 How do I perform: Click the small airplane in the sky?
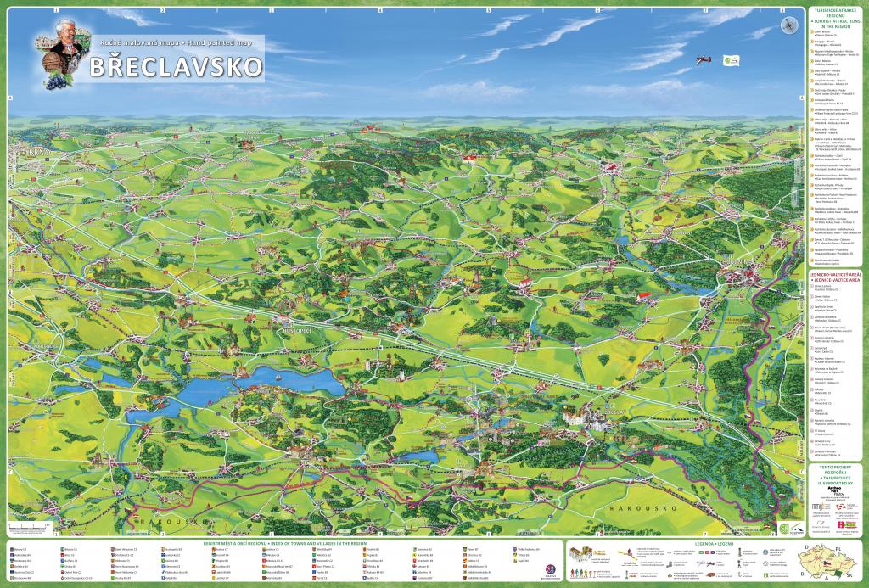tap(704, 60)
